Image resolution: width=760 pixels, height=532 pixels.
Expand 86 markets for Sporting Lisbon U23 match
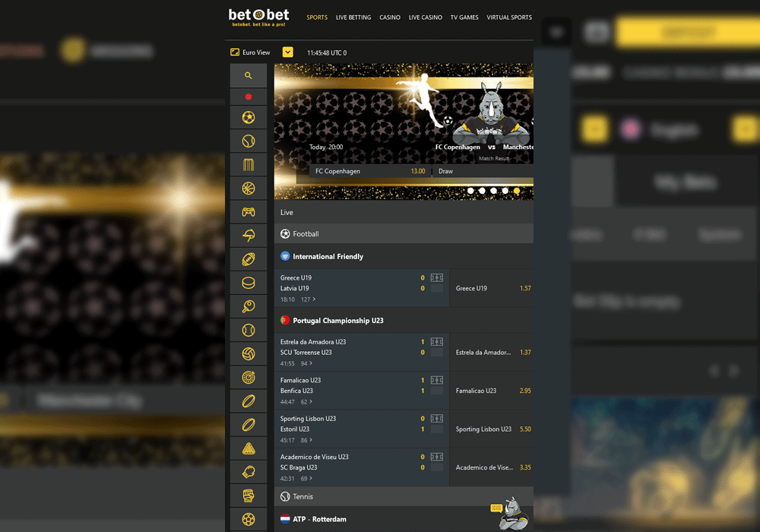307,440
